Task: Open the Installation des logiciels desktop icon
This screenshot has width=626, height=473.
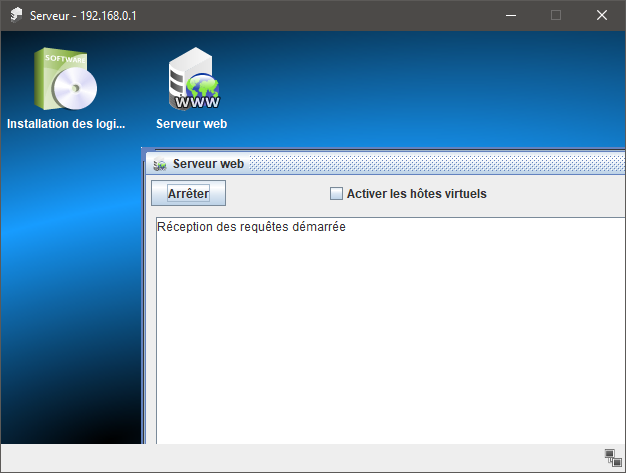Action: pos(67,80)
